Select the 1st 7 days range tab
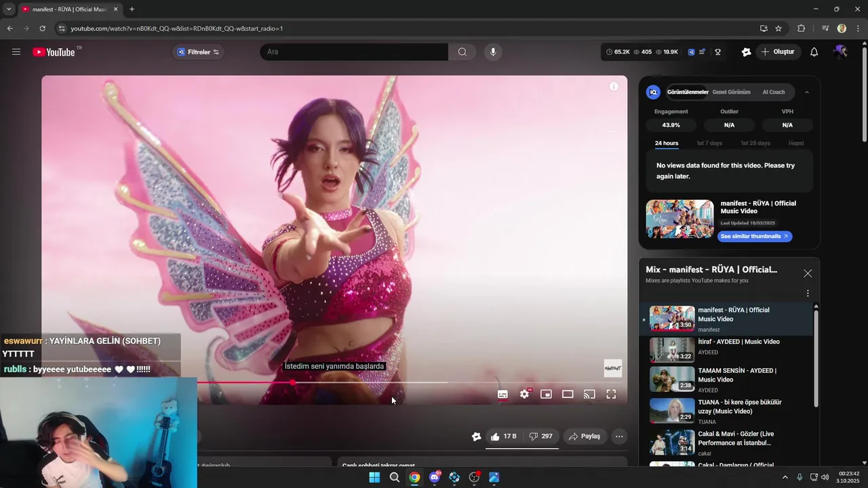The width and height of the screenshot is (868, 488). tap(709, 143)
